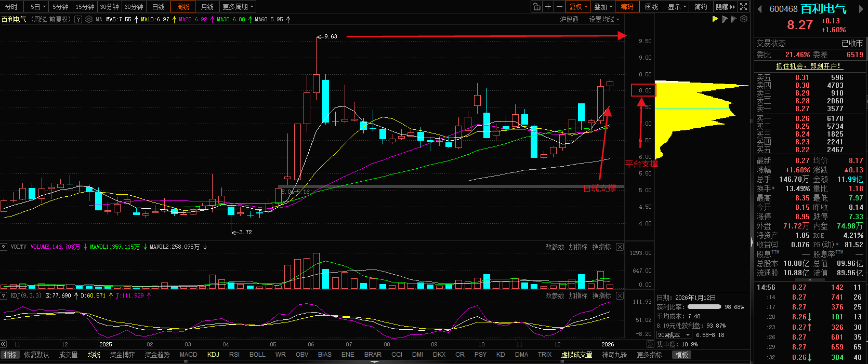Select MACD indicator

[x=188, y=355]
